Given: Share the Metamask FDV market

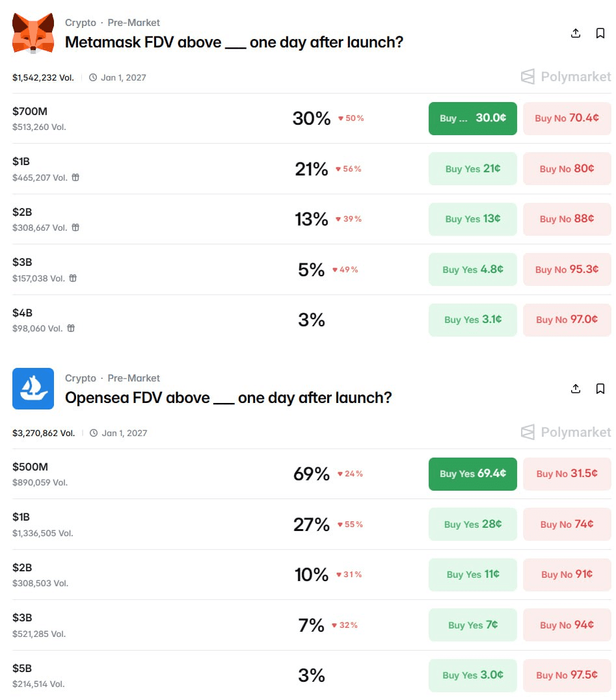Looking at the screenshot, I should [x=576, y=33].
